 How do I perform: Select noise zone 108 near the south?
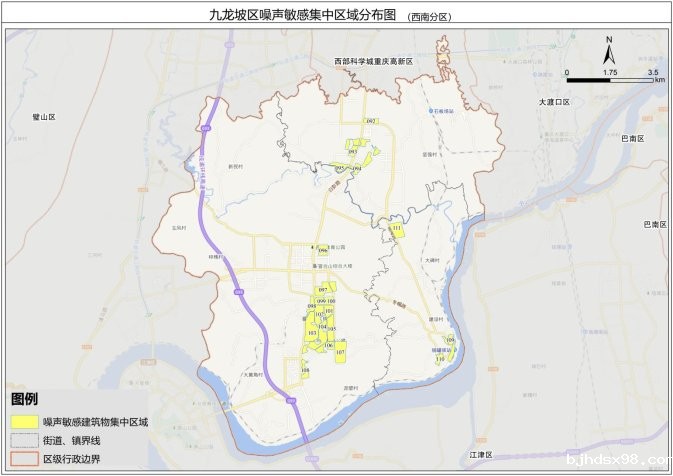(304, 371)
